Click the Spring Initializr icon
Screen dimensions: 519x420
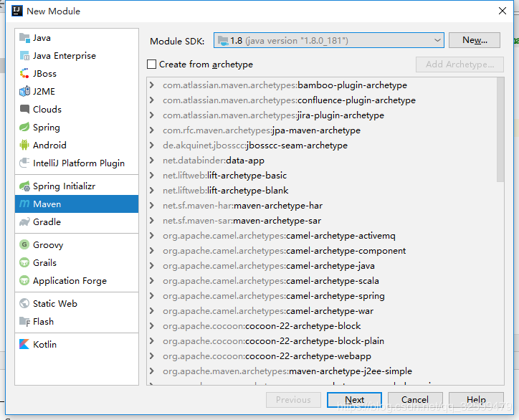coord(24,186)
